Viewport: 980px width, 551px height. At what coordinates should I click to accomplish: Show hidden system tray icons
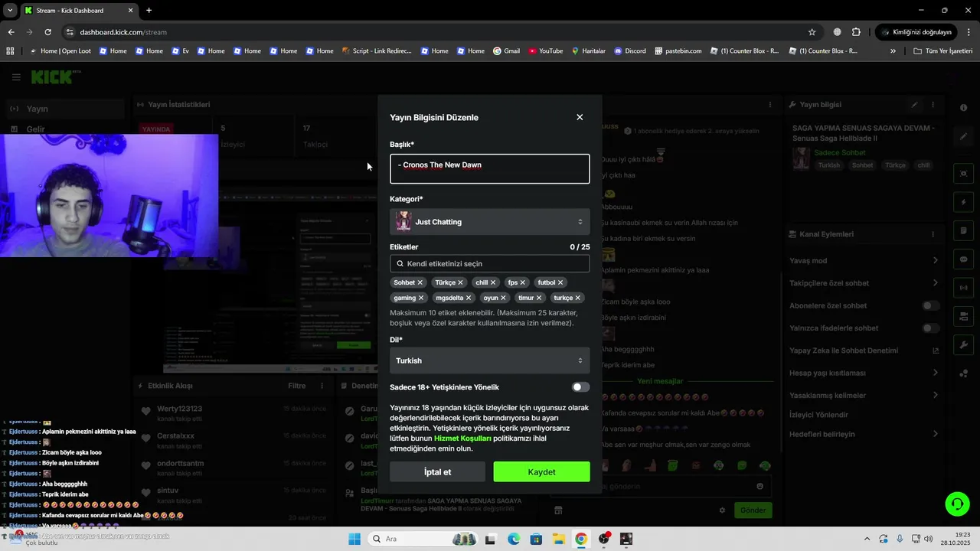pyautogui.click(x=867, y=539)
